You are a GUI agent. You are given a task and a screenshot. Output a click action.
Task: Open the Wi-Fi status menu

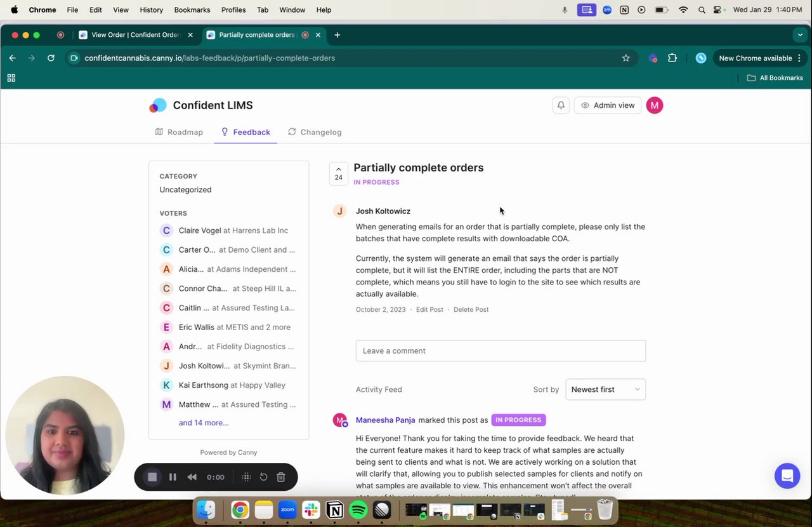(683, 10)
